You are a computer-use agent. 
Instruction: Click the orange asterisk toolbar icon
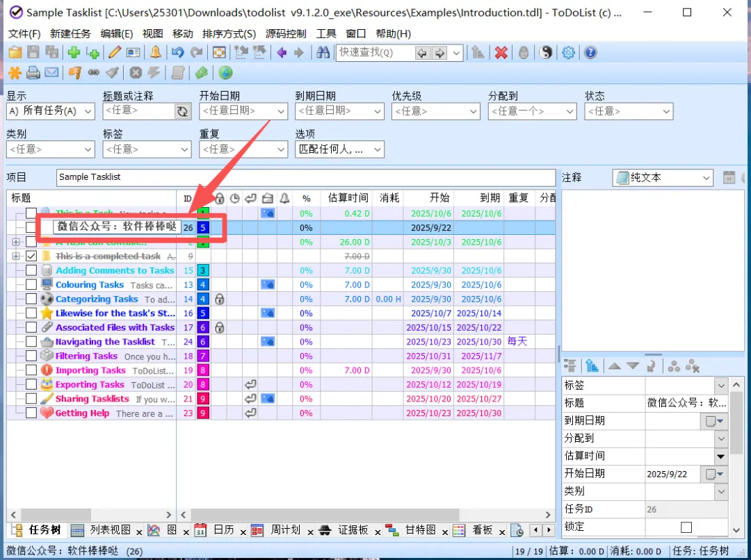click(x=15, y=73)
